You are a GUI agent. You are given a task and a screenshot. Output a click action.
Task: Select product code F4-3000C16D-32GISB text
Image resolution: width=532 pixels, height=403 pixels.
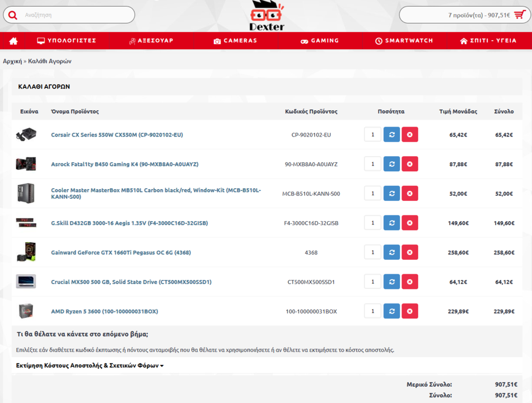coord(311,223)
